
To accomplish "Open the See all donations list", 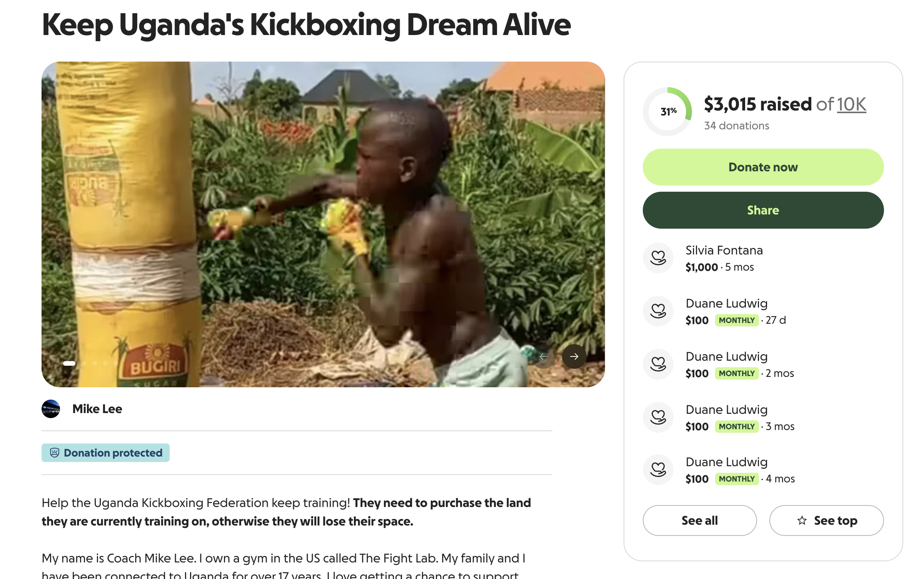I will [x=699, y=520].
